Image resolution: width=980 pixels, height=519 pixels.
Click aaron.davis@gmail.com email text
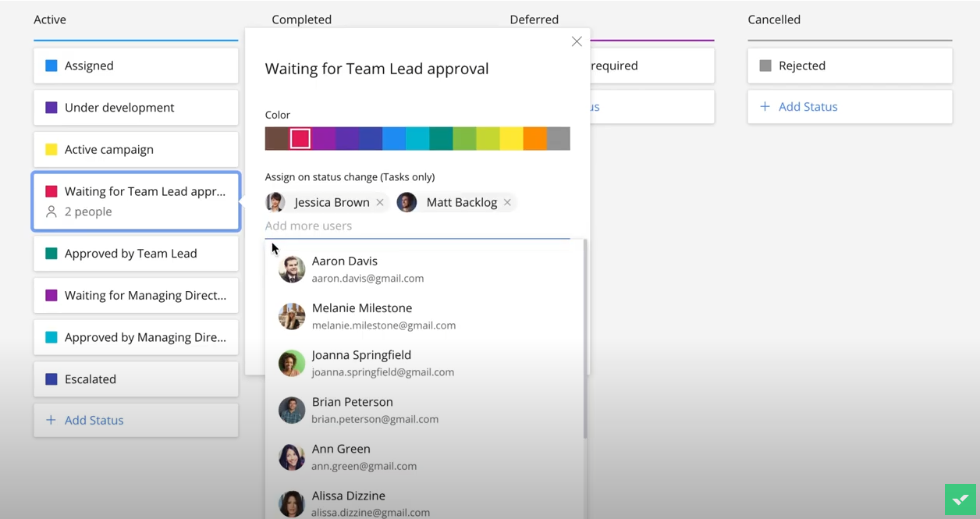367,278
